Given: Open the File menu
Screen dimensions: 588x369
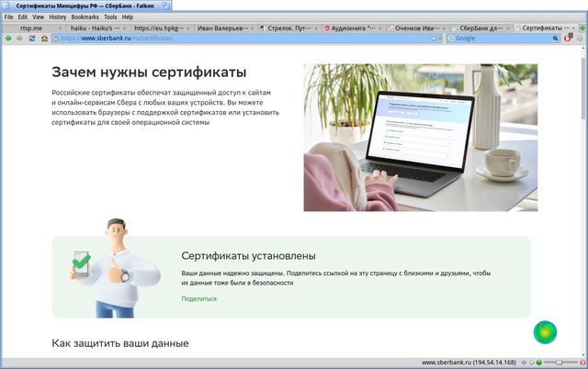Looking at the screenshot, I should click(8, 17).
